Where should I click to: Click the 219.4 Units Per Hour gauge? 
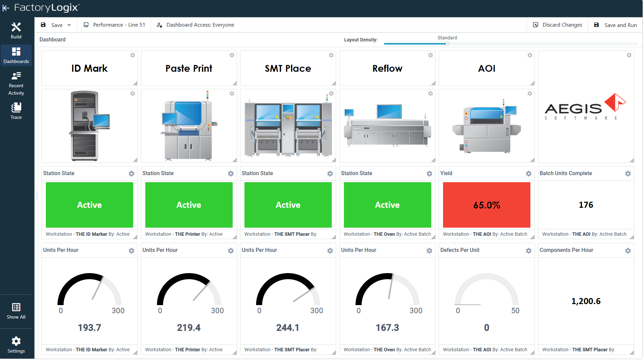pyautogui.click(x=189, y=290)
